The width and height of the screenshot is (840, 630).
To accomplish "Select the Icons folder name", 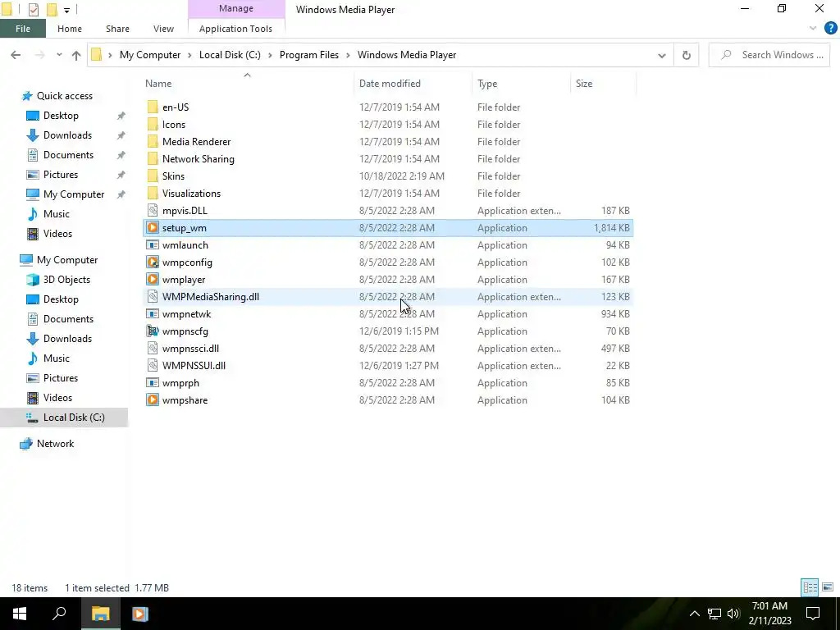I will [174, 125].
